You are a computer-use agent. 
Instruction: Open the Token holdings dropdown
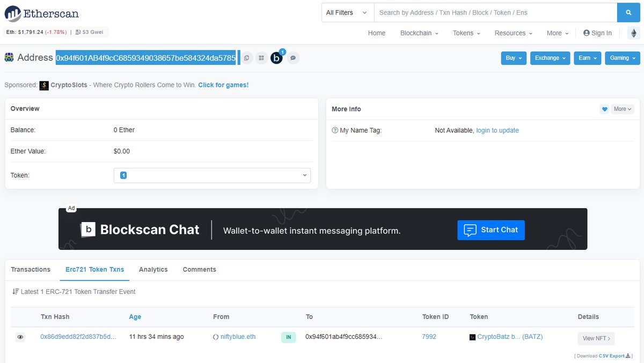[x=212, y=175]
